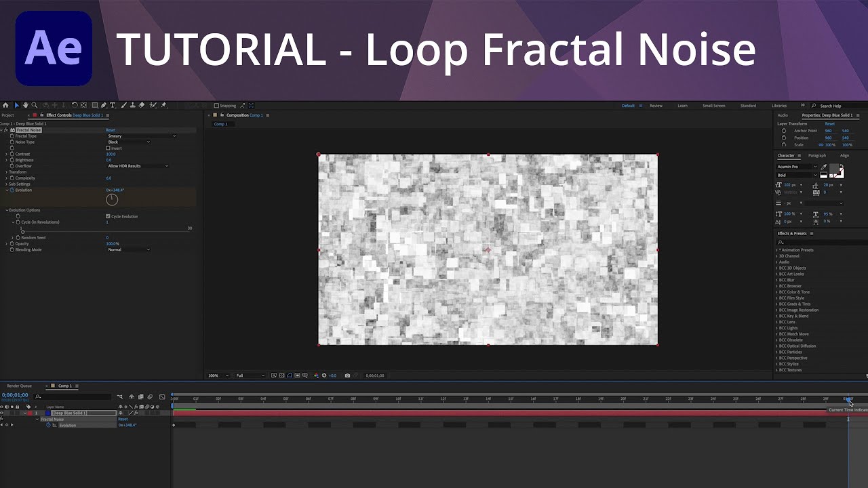This screenshot has height=488, width=868.
Task: Open the Render Queue tab
Action: coord(19,386)
